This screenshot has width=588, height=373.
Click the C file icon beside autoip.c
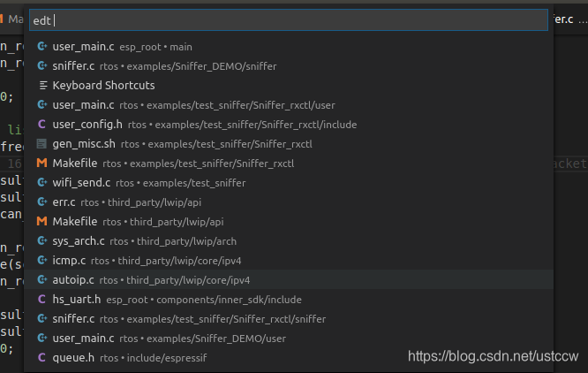pos(42,279)
